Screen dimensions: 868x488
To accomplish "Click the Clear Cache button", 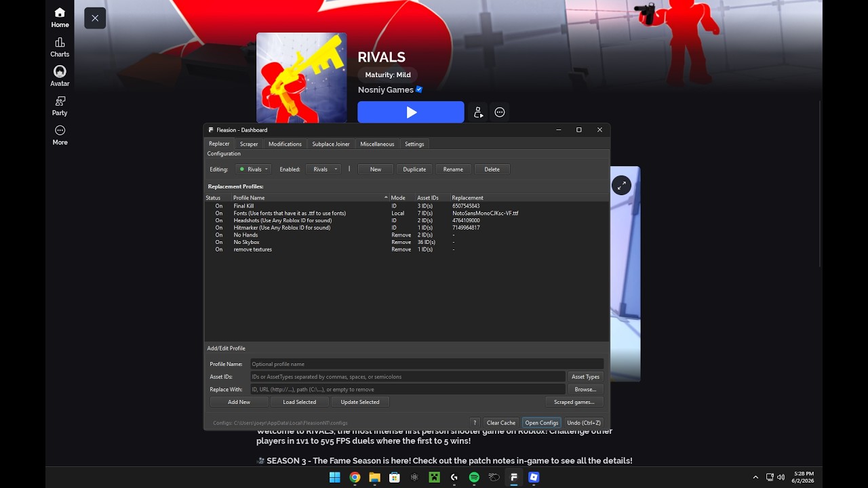I will pos(501,423).
